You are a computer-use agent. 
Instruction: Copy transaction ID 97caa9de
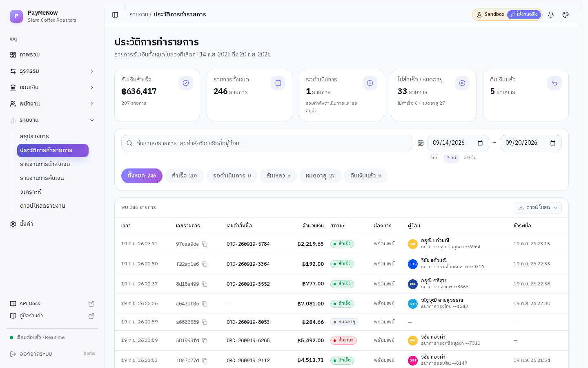[x=205, y=244]
